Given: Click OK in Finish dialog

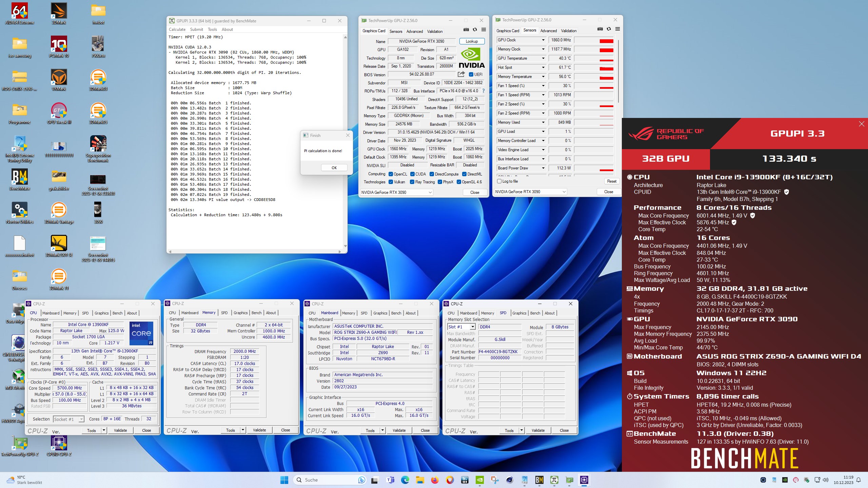Looking at the screenshot, I should click(x=334, y=168).
